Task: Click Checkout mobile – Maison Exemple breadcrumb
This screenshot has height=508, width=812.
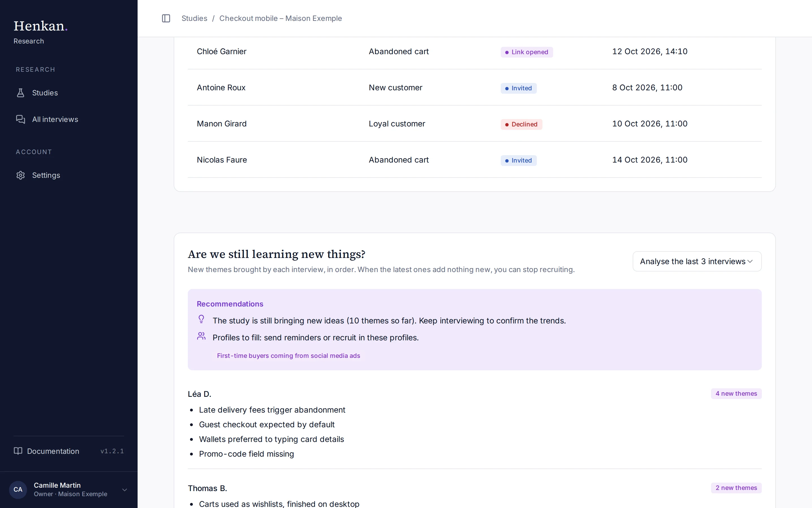Action: pos(281,18)
